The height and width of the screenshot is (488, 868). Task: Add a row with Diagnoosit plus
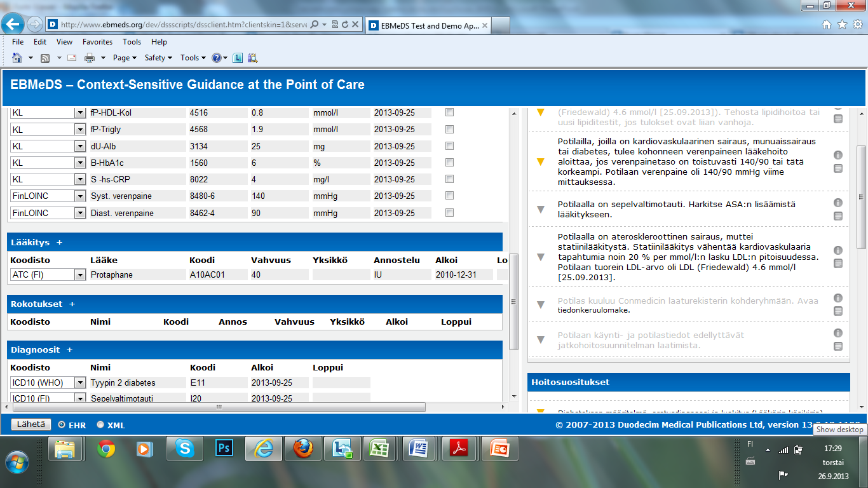click(x=69, y=349)
